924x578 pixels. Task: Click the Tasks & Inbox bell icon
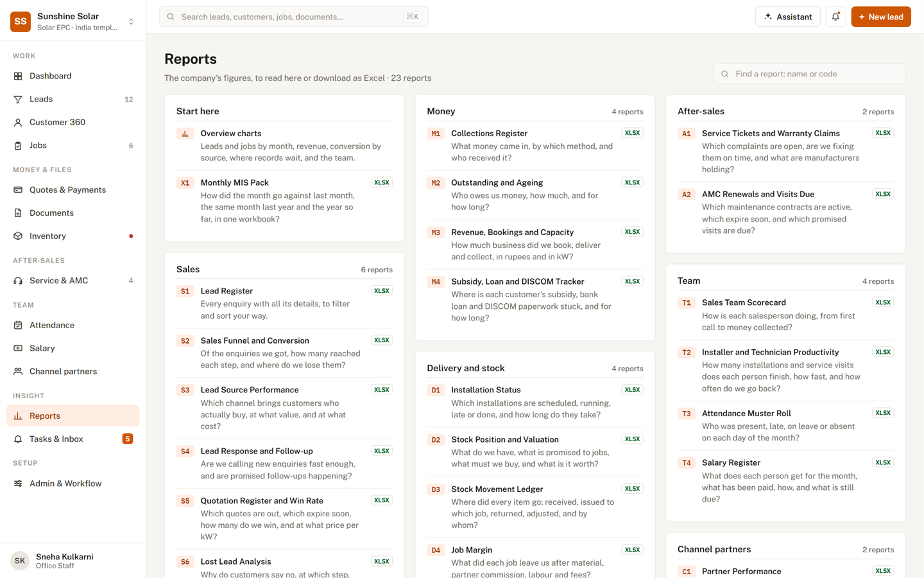(18, 439)
